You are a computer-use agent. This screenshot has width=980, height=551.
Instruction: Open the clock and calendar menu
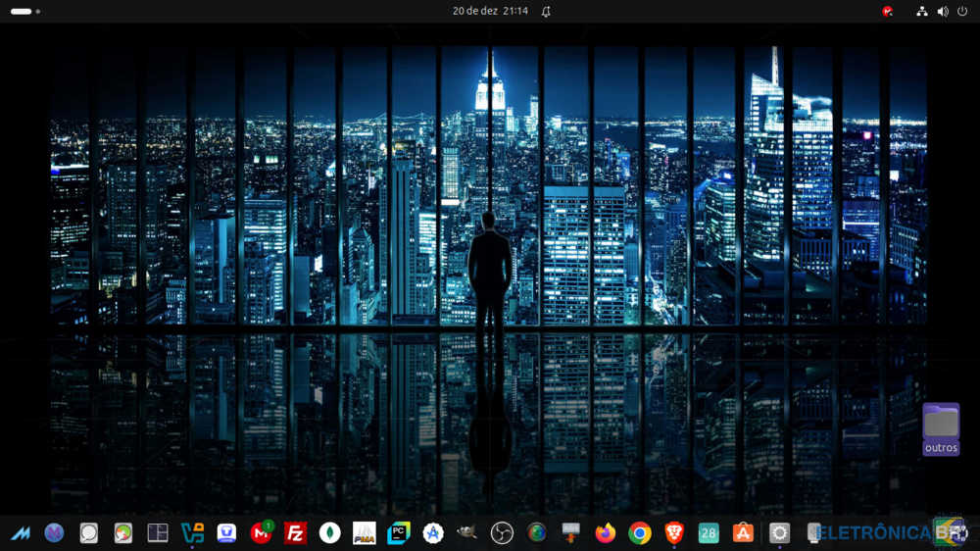(x=490, y=11)
